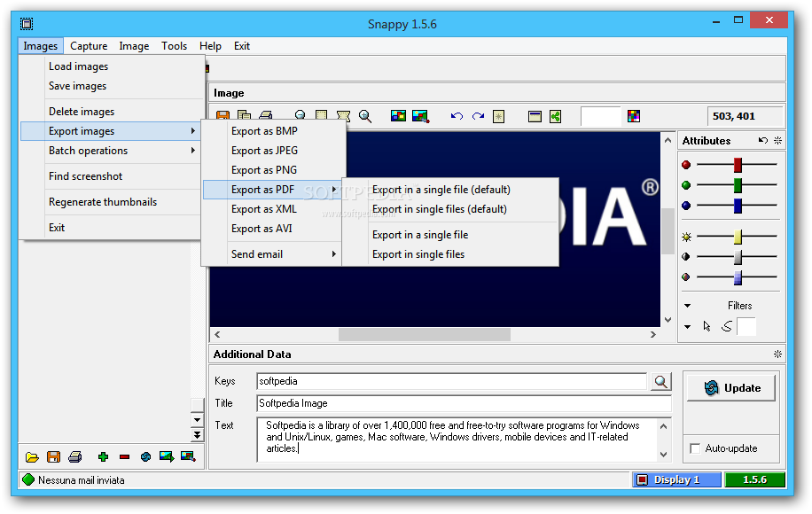Click the bottom-left picture with pin icon

(188, 456)
